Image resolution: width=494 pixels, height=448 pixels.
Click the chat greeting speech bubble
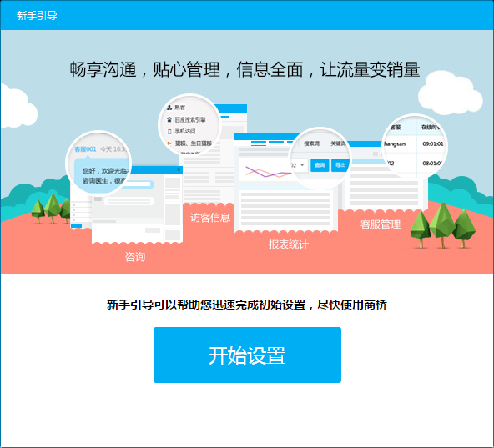click(x=103, y=176)
